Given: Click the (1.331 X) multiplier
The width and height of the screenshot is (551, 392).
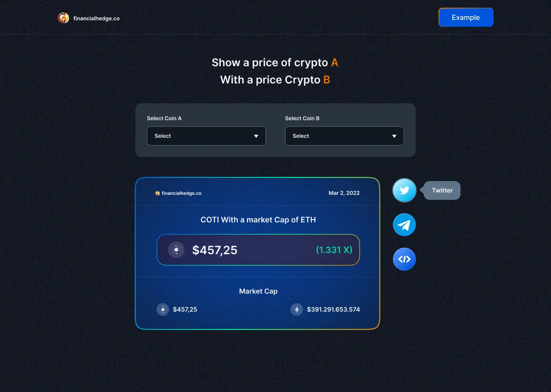Looking at the screenshot, I should (x=334, y=250).
